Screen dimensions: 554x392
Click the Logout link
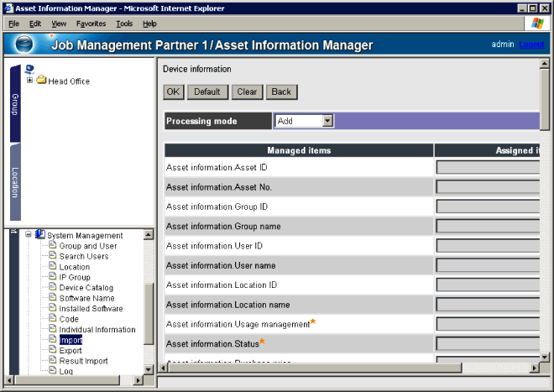point(531,44)
